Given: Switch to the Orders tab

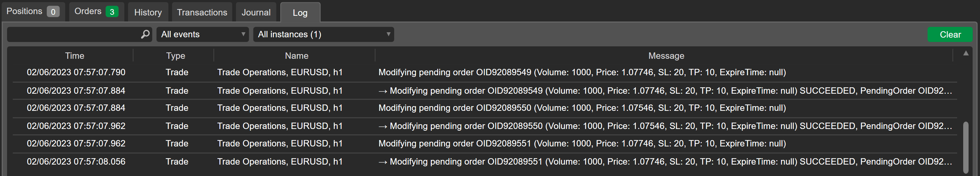Looking at the screenshot, I should [96, 11].
